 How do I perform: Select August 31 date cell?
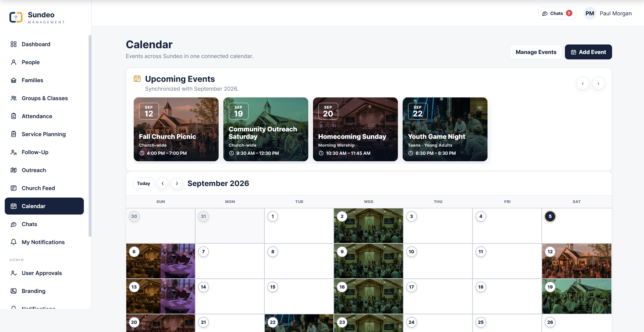tap(230, 226)
